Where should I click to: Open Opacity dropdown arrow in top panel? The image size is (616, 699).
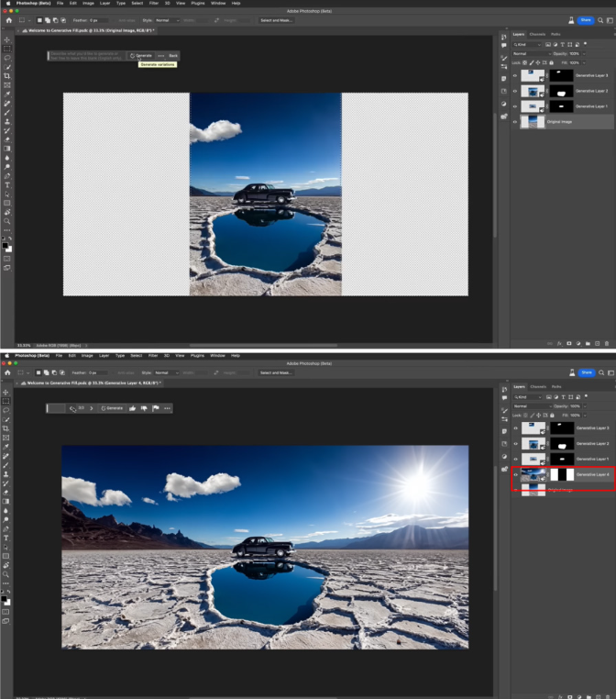[584, 53]
